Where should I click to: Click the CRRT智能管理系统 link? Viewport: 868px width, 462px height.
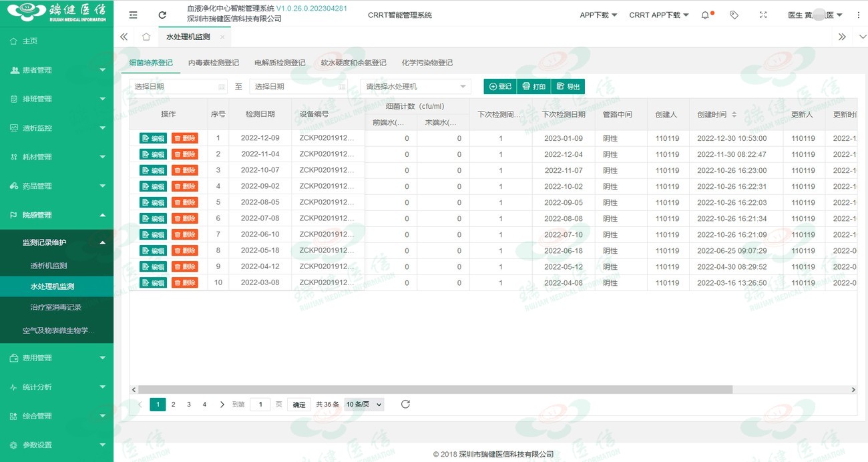(400, 15)
